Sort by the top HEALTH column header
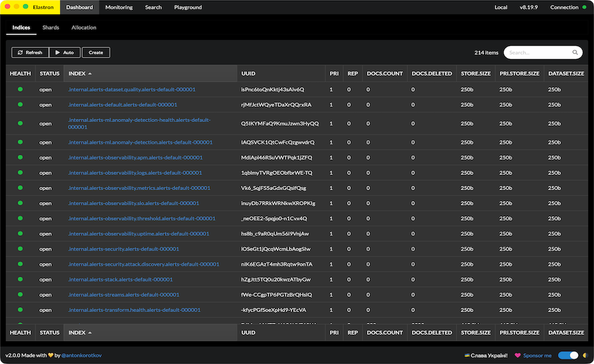 pyautogui.click(x=20, y=73)
